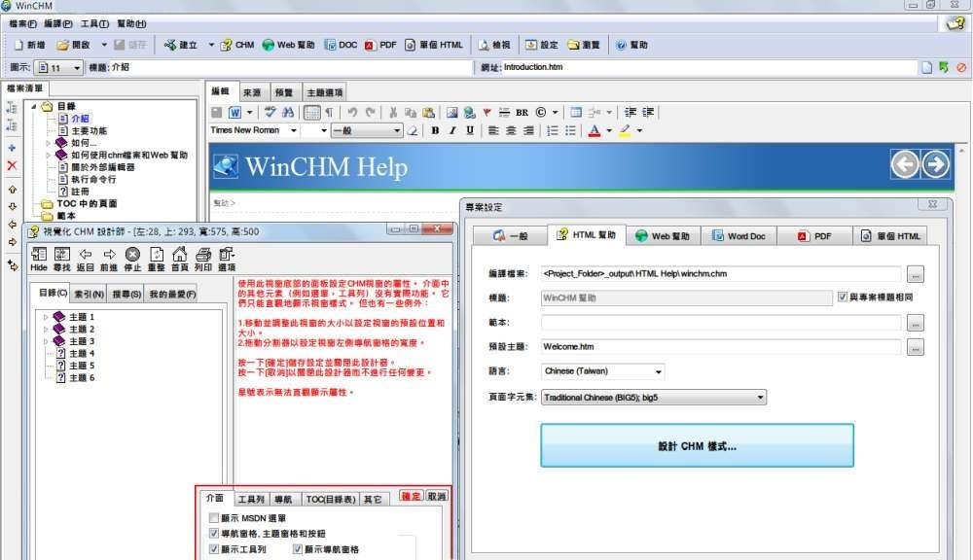Toggle bold formatting

pos(435,130)
